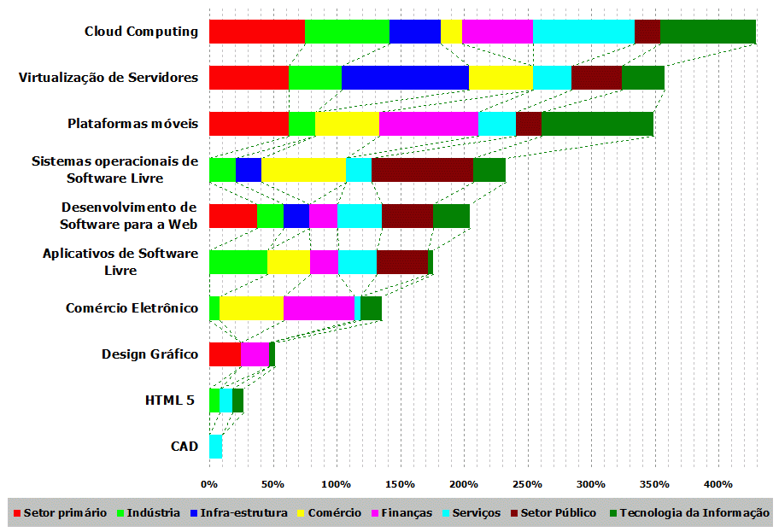Click dark green segment of HTML 5 bar

(238, 400)
